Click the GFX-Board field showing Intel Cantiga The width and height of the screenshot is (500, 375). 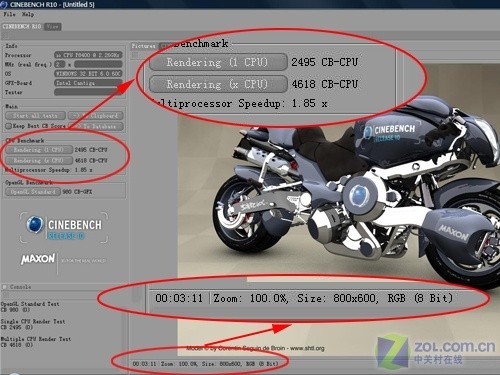click(88, 83)
